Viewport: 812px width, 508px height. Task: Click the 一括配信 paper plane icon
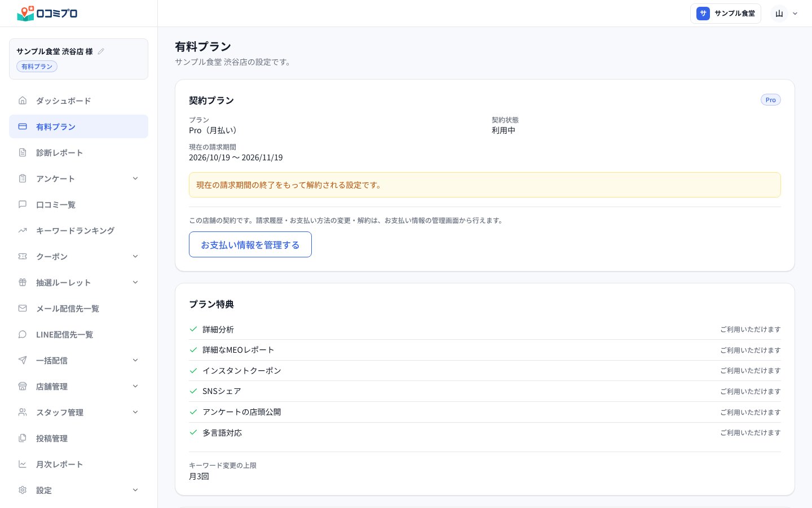click(23, 360)
